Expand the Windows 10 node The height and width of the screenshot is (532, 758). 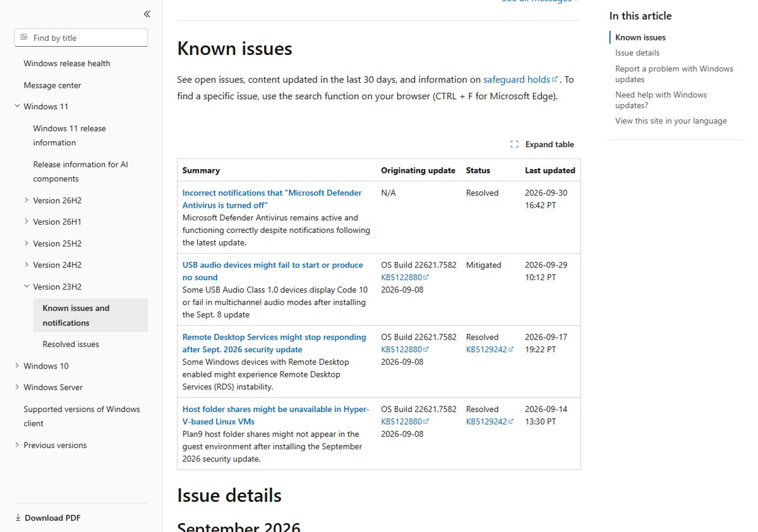coord(17,365)
